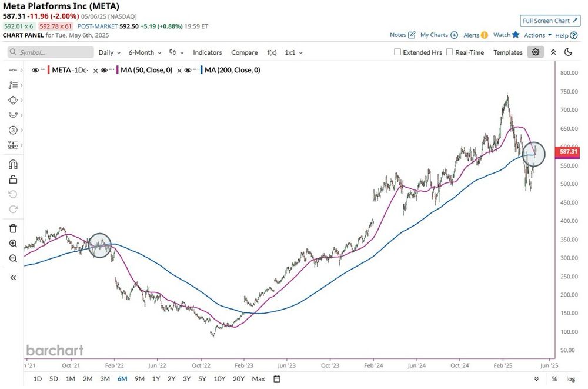The image size is (588, 389).
Task: Click the blue MA (200) color bar
Action: click(202, 70)
